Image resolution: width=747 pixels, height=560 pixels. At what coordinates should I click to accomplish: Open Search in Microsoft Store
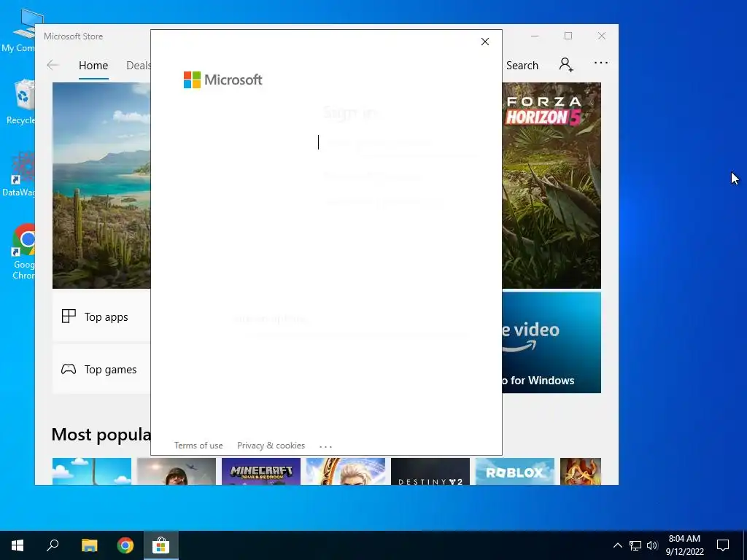522,65
